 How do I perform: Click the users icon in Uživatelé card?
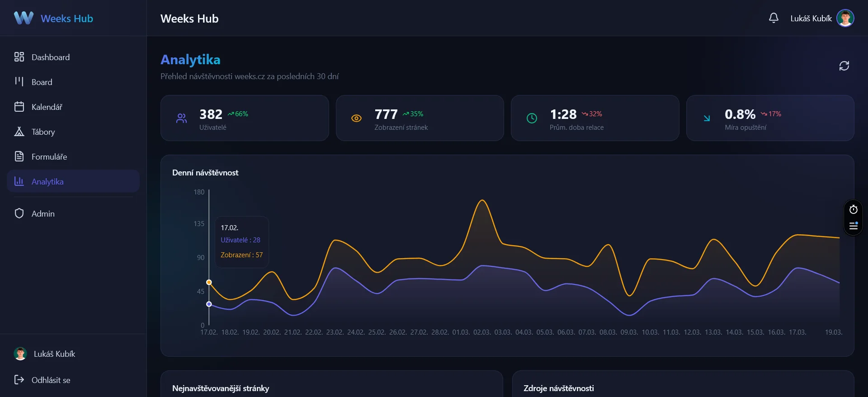tap(181, 118)
